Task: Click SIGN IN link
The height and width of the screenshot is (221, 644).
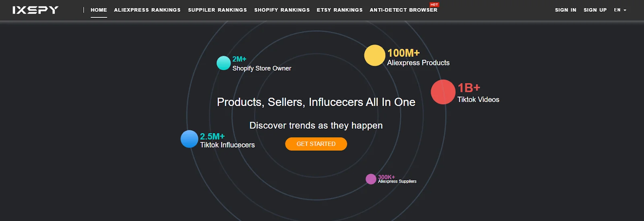Action: click(x=566, y=10)
